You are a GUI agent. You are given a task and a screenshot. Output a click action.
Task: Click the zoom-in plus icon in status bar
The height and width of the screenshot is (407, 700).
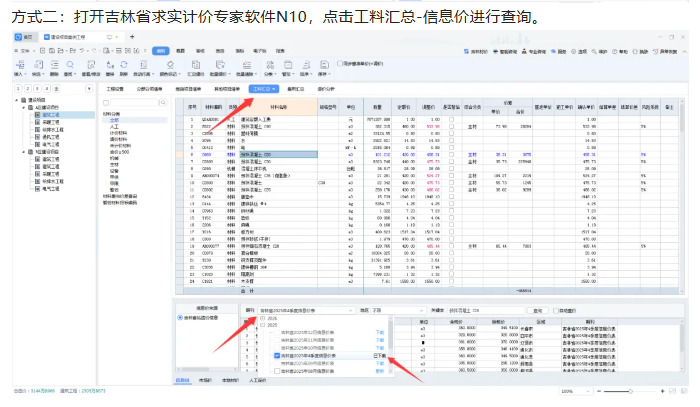pos(662,391)
